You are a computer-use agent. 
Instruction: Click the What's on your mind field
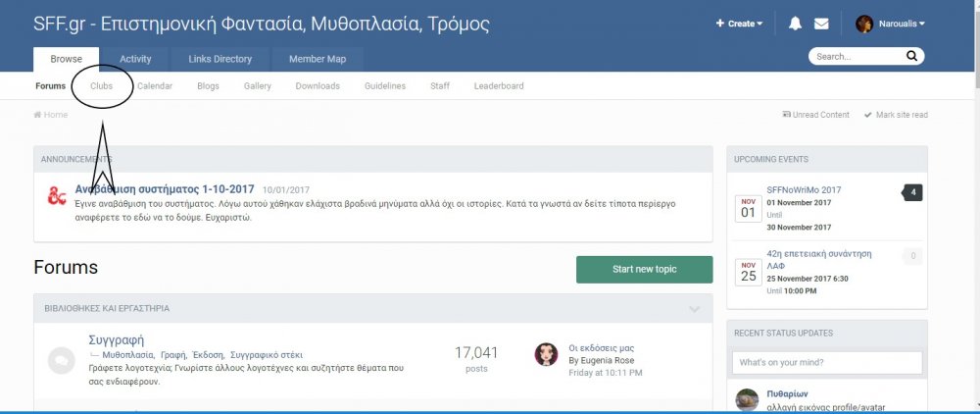[x=827, y=363]
